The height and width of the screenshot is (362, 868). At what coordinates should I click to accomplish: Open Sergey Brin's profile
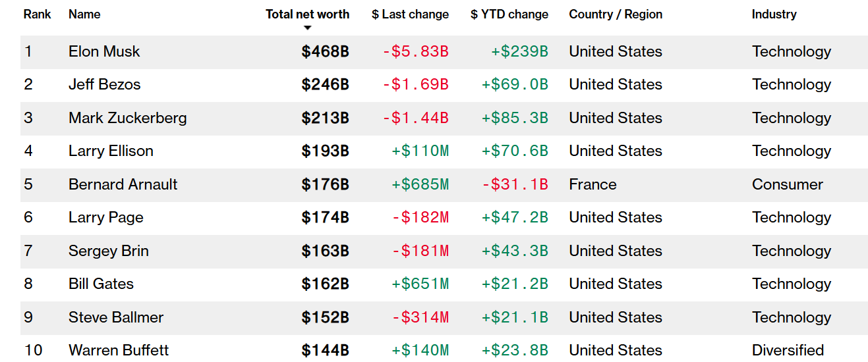pyautogui.click(x=109, y=251)
